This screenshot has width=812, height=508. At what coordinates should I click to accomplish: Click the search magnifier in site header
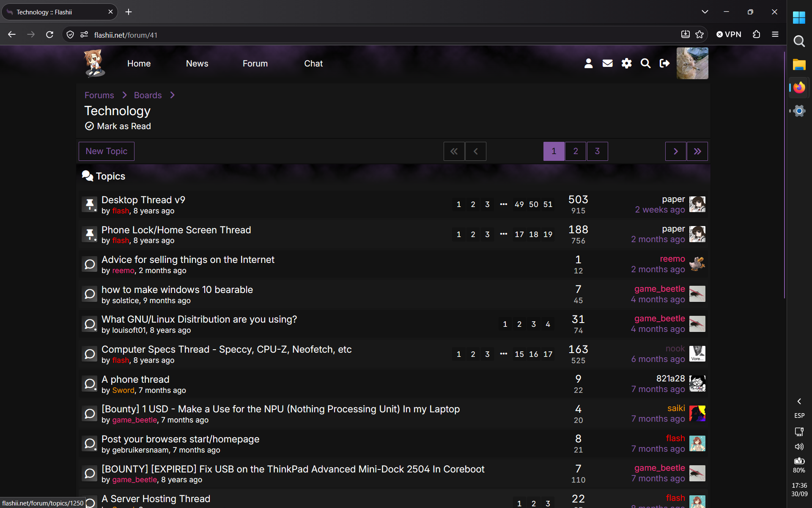pyautogui.click(x=645, y=63)
